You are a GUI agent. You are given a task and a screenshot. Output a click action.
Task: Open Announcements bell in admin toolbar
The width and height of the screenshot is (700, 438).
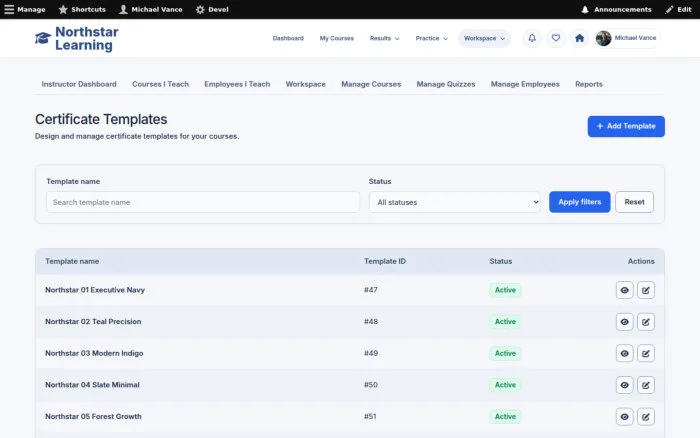616,9
